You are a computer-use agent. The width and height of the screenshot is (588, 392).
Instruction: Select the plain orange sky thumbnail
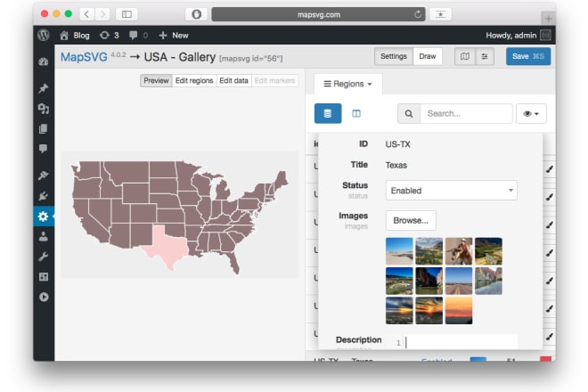pyautogui.click(x=459, y=311)
